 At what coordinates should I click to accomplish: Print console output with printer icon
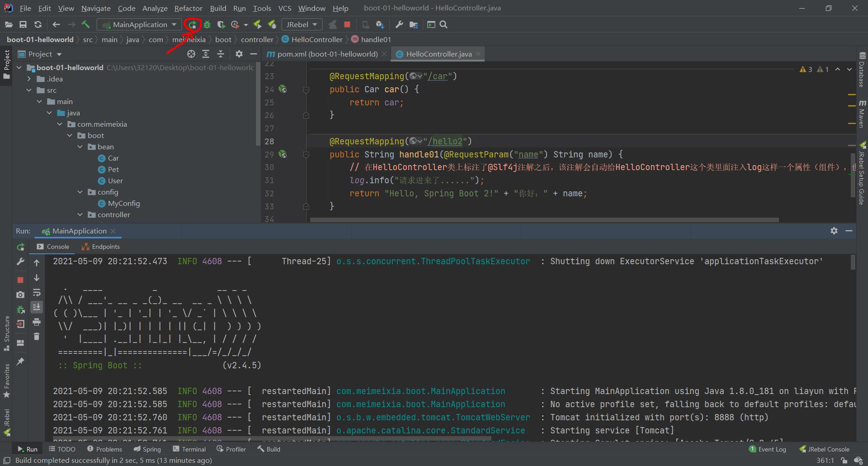point(37,322)
